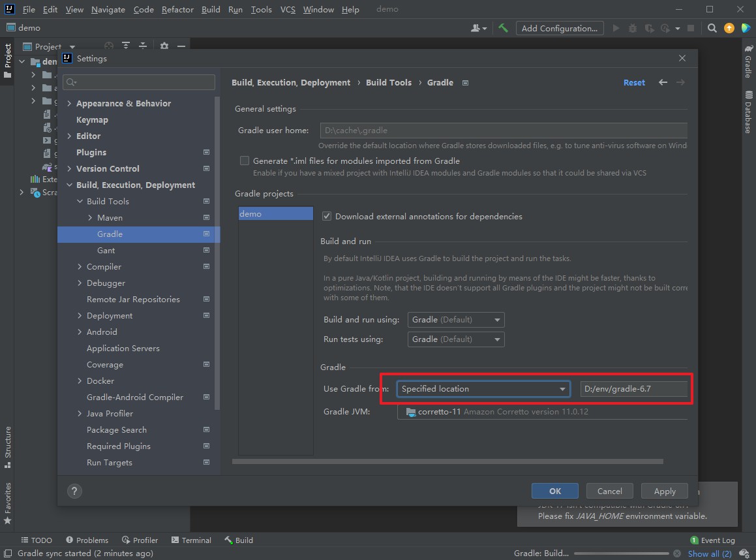Open the Event Log tab
Image resolution: width=756 pixels, height=560 pixels.
(712, 540)
